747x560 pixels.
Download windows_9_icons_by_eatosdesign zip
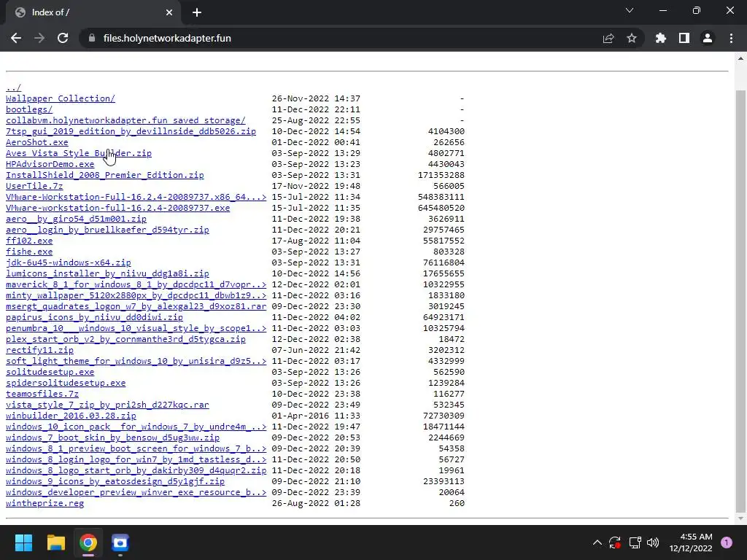click(115, 482)
